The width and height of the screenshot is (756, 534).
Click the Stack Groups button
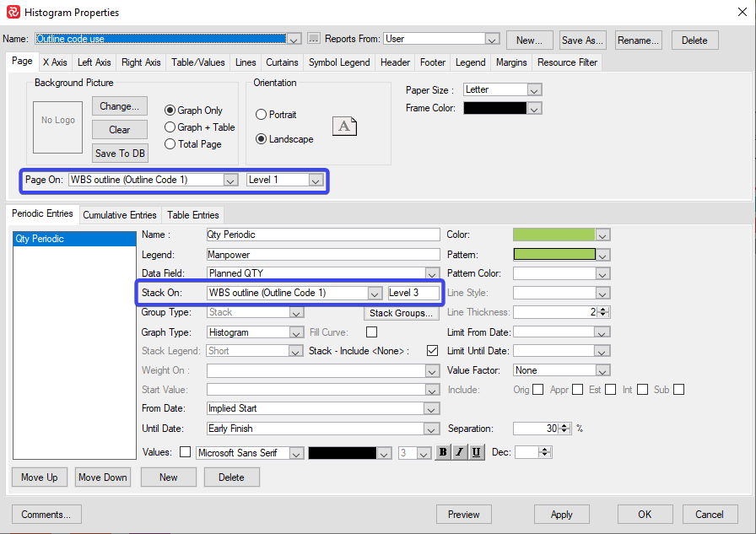[x=402, y=313]
